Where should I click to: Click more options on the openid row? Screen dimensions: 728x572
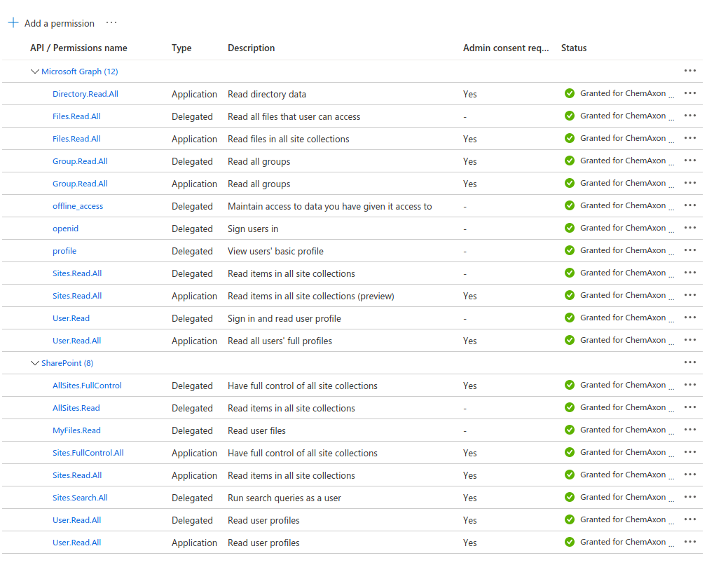pyautogui.click(x=689, y=228)
